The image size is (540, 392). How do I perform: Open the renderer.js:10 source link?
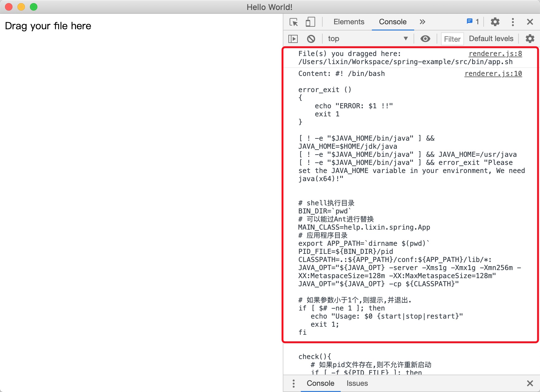point(493,73)
